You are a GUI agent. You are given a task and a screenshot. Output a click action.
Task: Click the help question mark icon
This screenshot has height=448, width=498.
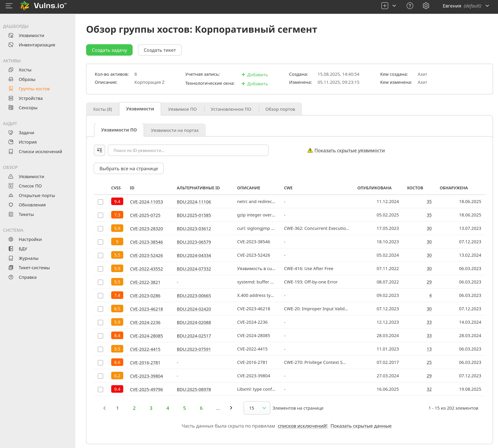pyautogui.click(x=410, y=6)
